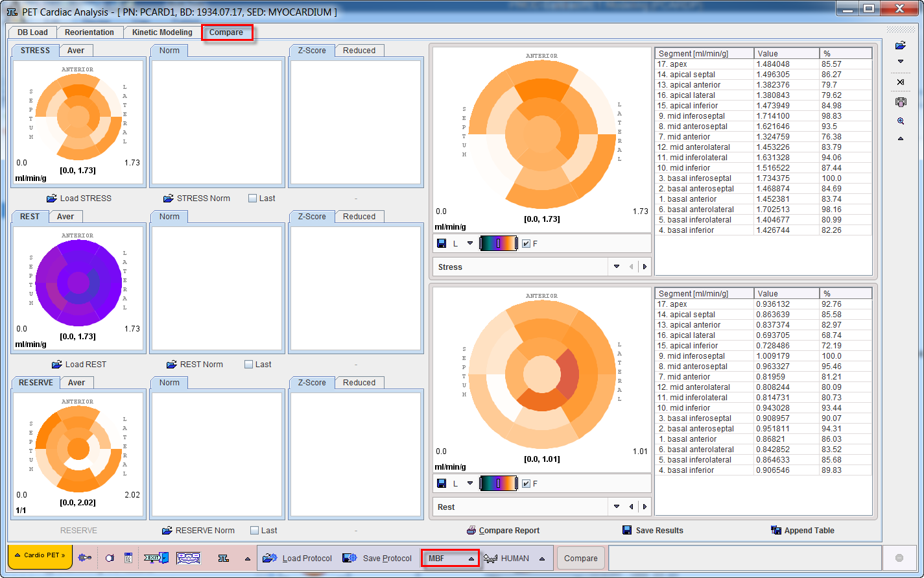Switch to the DB Load tab
The height and width of the screenshot is (578, 924).
point(32,32)
